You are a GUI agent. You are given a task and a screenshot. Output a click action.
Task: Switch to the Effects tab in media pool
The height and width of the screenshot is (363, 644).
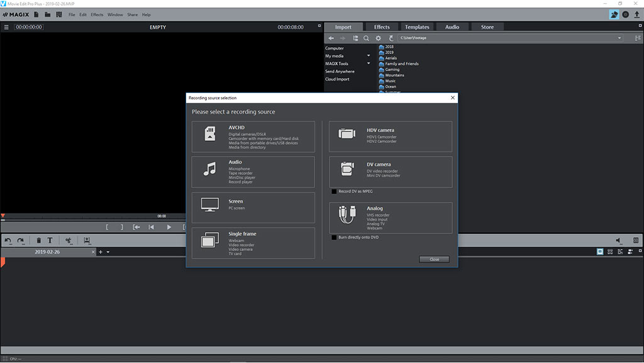pos(382,27)
